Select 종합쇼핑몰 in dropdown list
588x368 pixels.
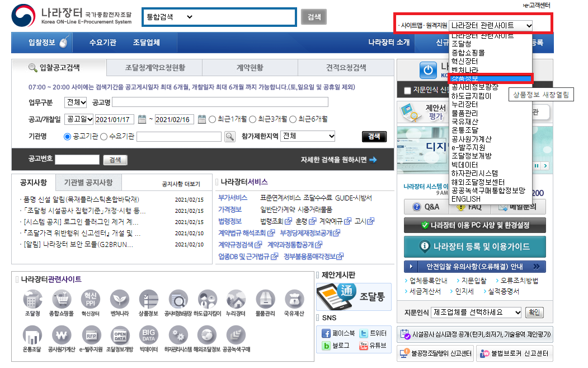pos(491,53)
